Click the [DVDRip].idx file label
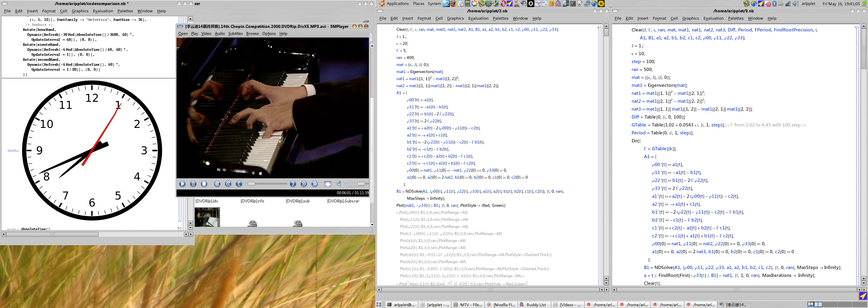868x308 pixels. click(207, 201)
